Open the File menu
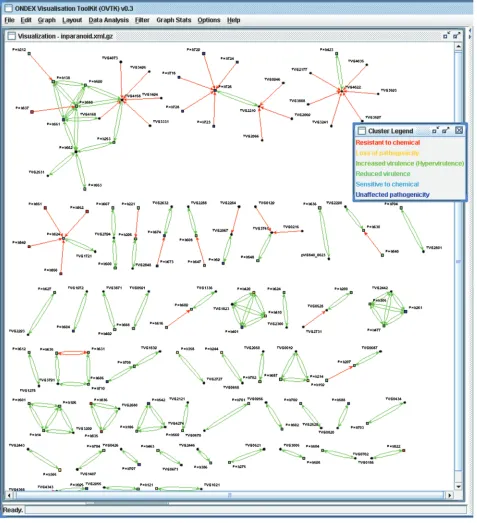The height and width of the screenshot is (523, 477). (x=9, y=20)
